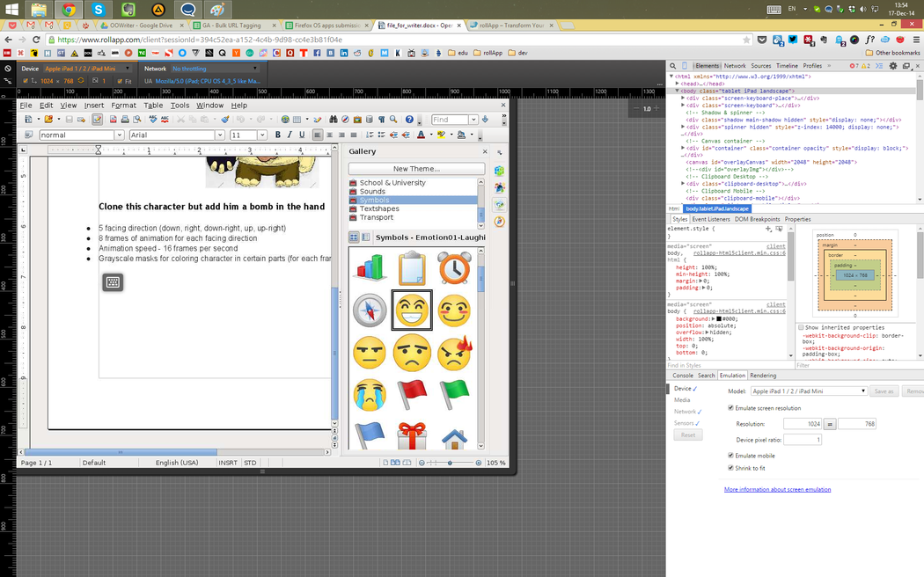Screen dimensions: 924x577
Task: Click the zoom slider in status bar
Action: 450,463
